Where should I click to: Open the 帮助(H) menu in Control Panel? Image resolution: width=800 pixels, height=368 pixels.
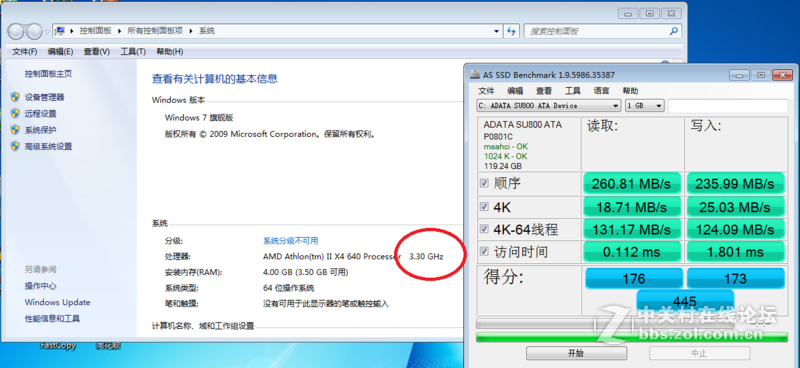(169, 52)
